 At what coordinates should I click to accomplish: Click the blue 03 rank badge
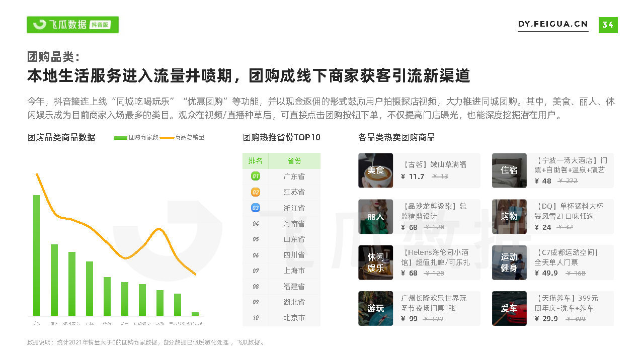pyautogui.click(x=256, y=208)
